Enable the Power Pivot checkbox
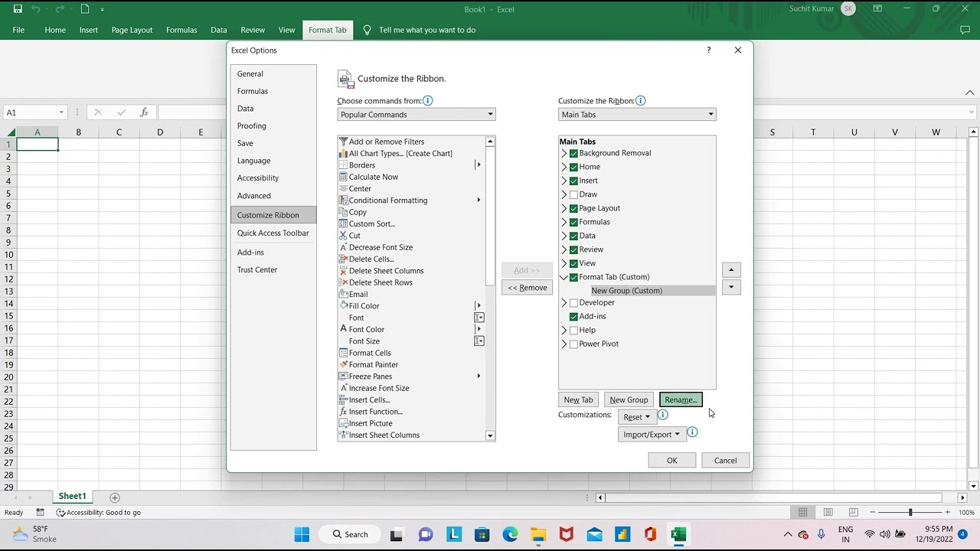980x551 pixels. pos(573,344)
